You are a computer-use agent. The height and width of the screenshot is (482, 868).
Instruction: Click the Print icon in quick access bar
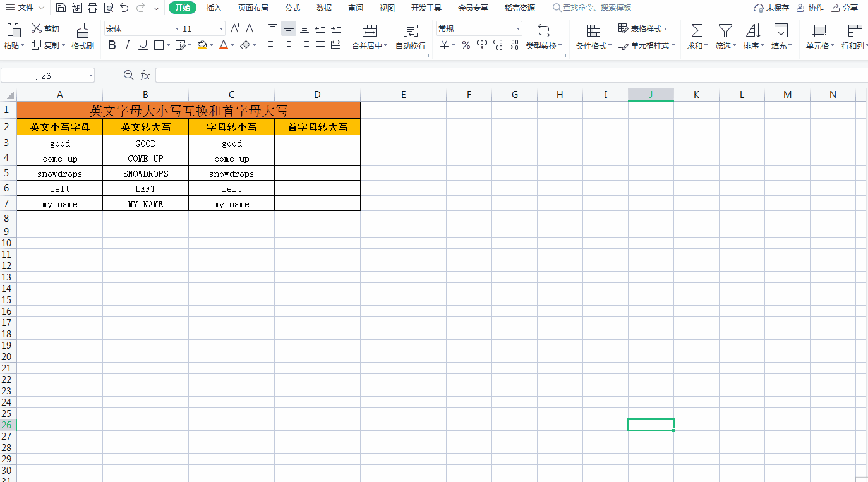[x=92, y=8]
